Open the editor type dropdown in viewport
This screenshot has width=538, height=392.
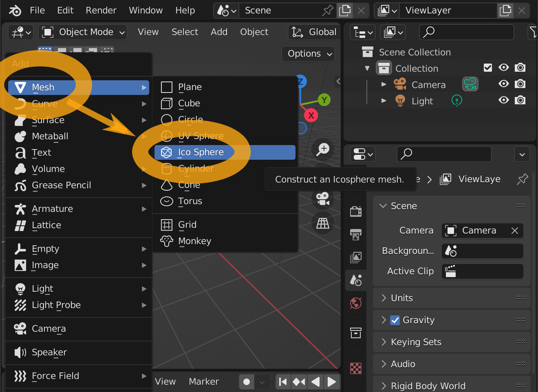tap(21, 32)
